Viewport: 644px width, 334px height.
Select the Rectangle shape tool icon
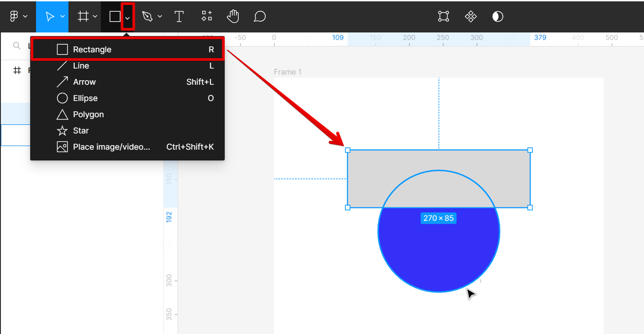[x=115, y=17]
